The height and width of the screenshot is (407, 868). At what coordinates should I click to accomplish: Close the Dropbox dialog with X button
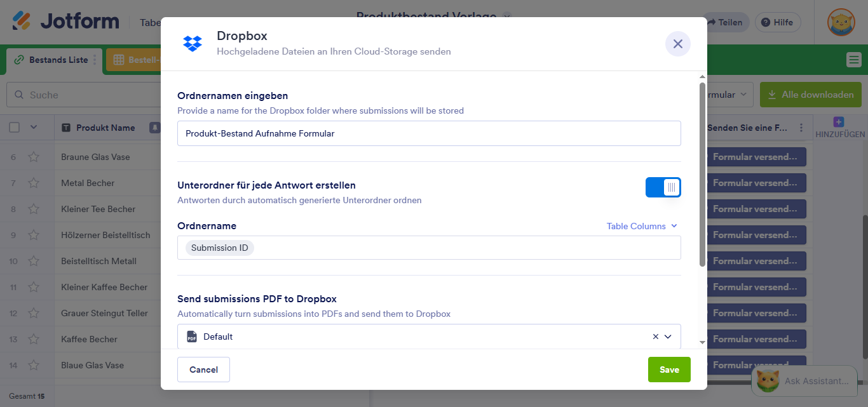pos(678,44)
